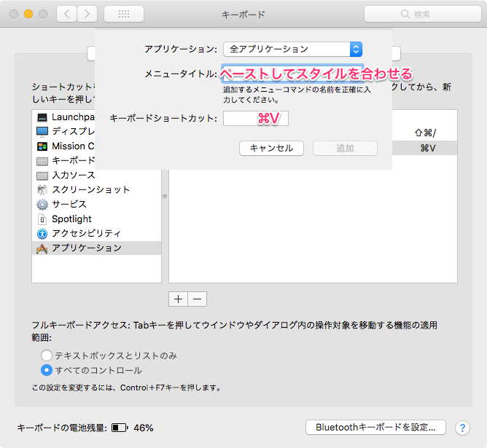Select the サービス gear icon
The image size is (487, 448).
(x=42, y=205)
